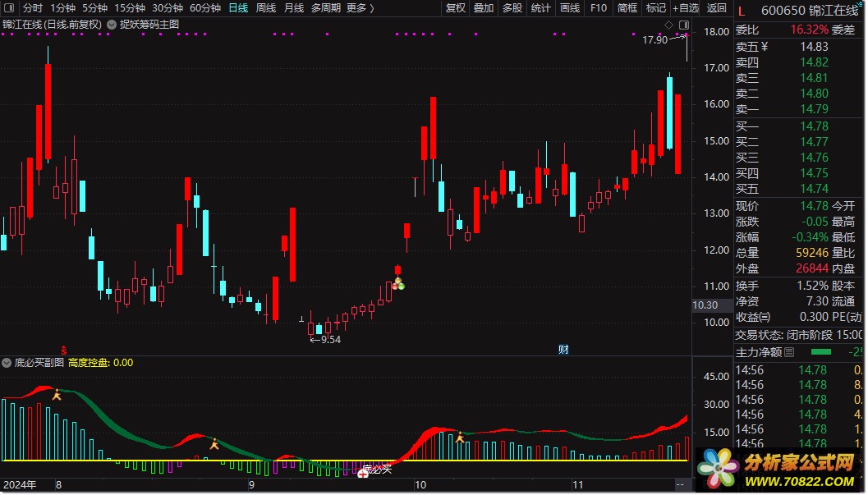This screenshot has width=868, height=495.
Task: Toggle the left sidebar panel icon
Action: 9,7
